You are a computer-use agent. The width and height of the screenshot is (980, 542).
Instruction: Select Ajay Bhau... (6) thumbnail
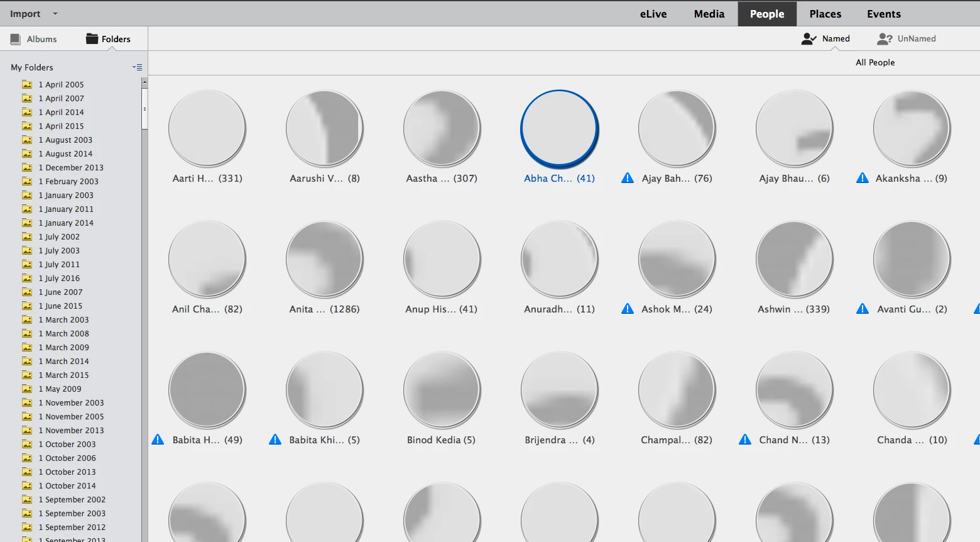[794, 128]
